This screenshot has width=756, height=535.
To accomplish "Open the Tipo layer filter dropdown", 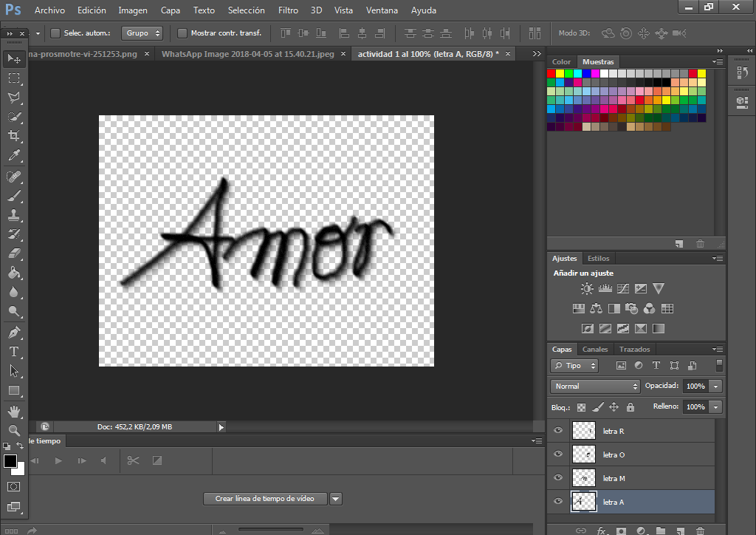I will (x=574, y=366).
